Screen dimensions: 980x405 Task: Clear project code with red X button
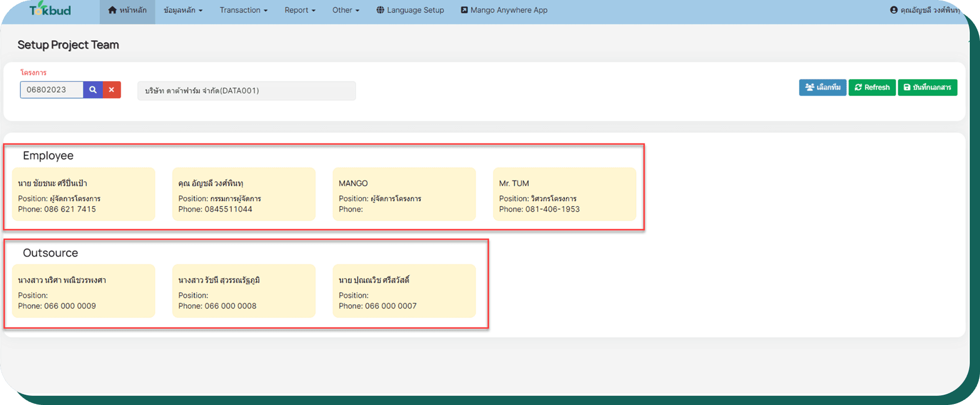112,89
